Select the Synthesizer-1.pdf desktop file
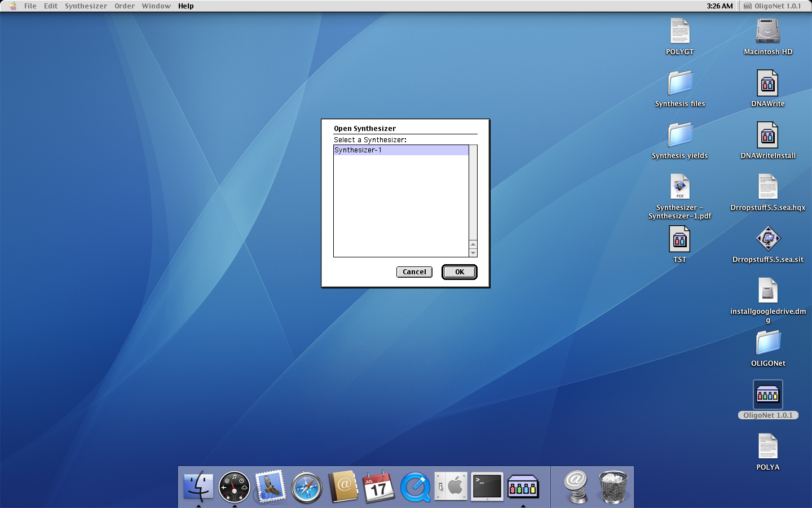The height and width of the screenshot is (508, 812). (679, 188)
